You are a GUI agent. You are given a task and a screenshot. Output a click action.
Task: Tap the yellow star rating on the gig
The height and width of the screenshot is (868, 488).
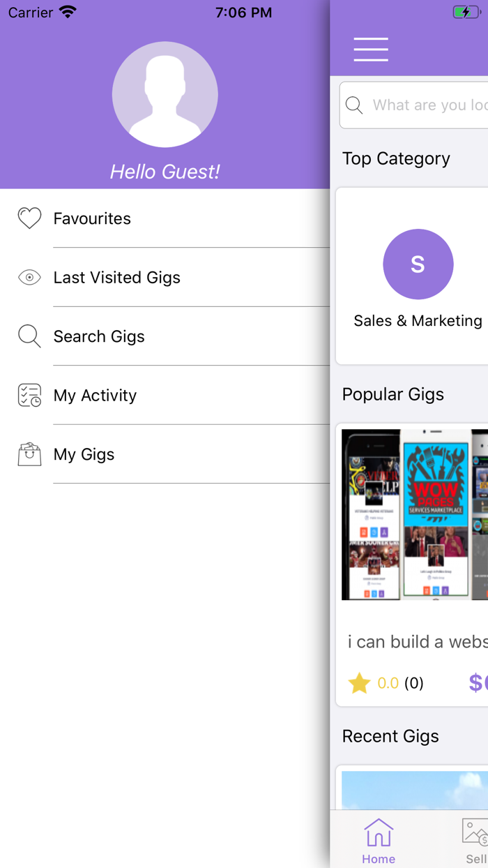(x=359, y=683)
